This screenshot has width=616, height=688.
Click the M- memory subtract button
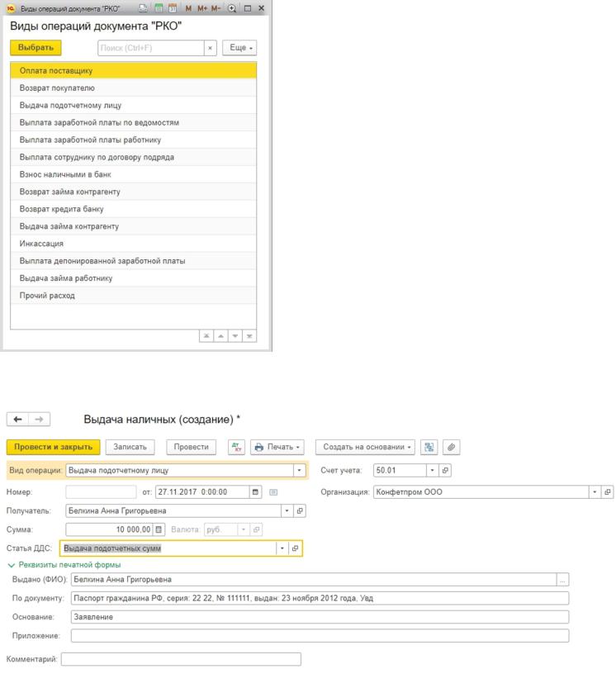click(x=216, y=8)
